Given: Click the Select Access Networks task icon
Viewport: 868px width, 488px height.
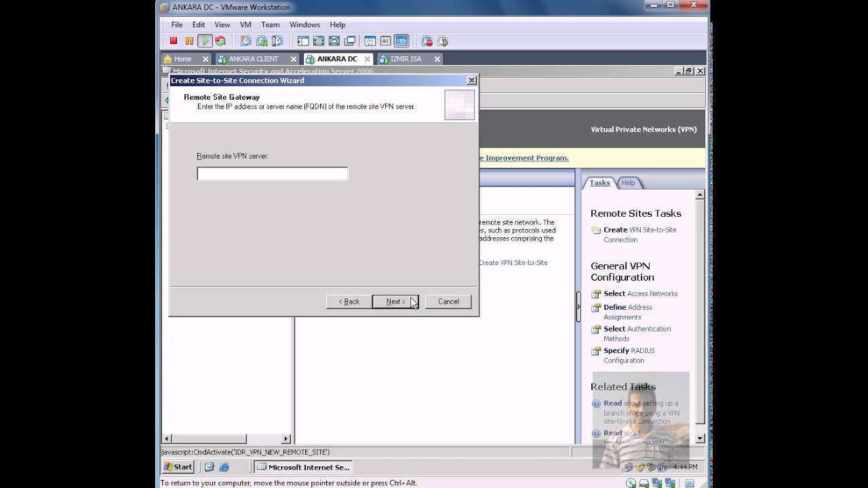Looking at the screenshot, I should click(596, 294).
